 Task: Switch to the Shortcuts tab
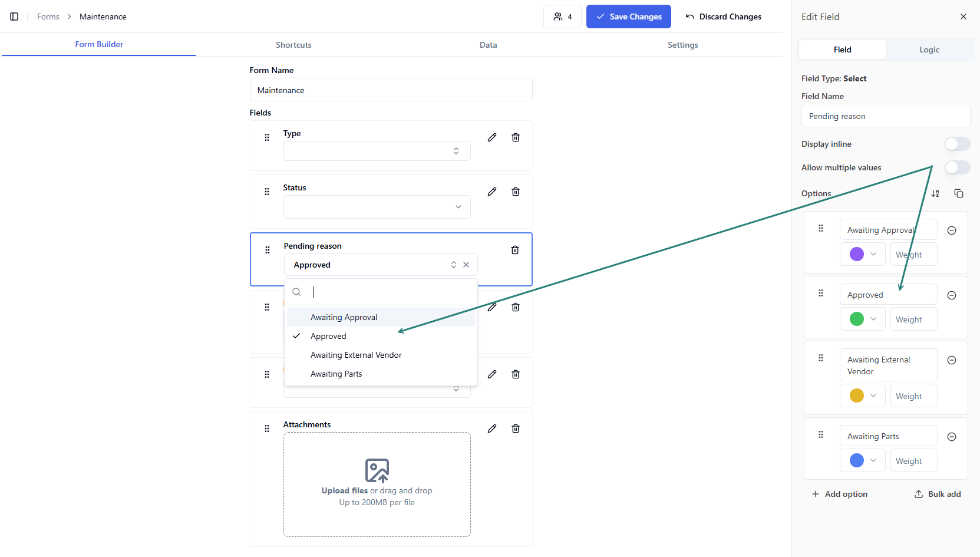point(293,45)
